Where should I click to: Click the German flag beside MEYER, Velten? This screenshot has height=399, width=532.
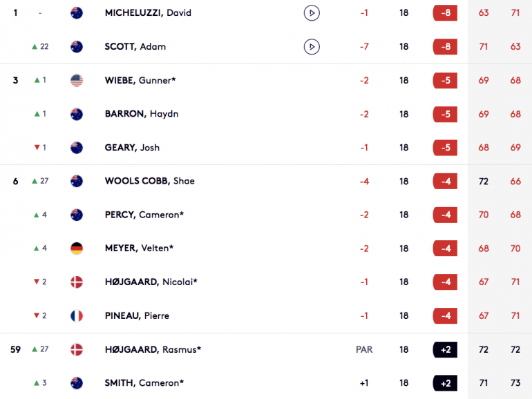(x=77, y=249)
